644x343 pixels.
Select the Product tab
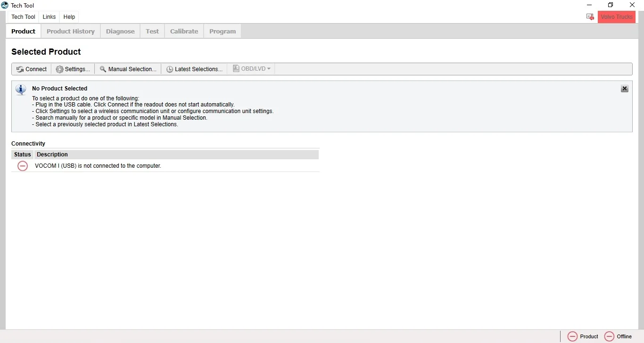pos(23,32)
